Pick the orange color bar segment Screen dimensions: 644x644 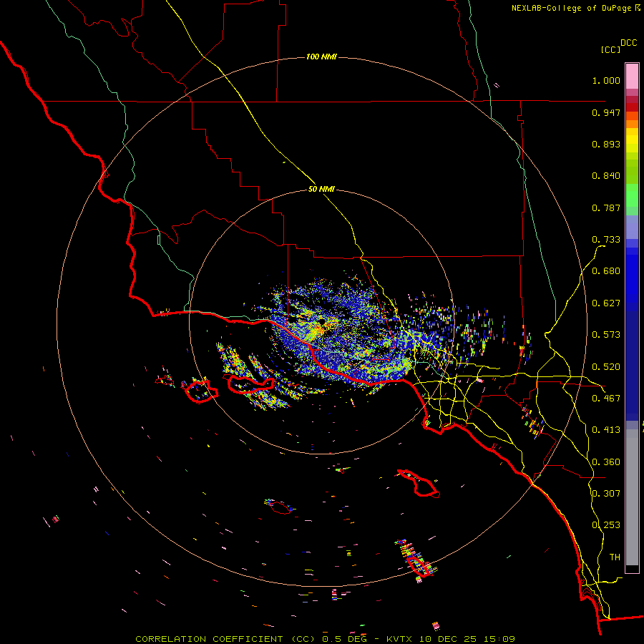point(632,124)
